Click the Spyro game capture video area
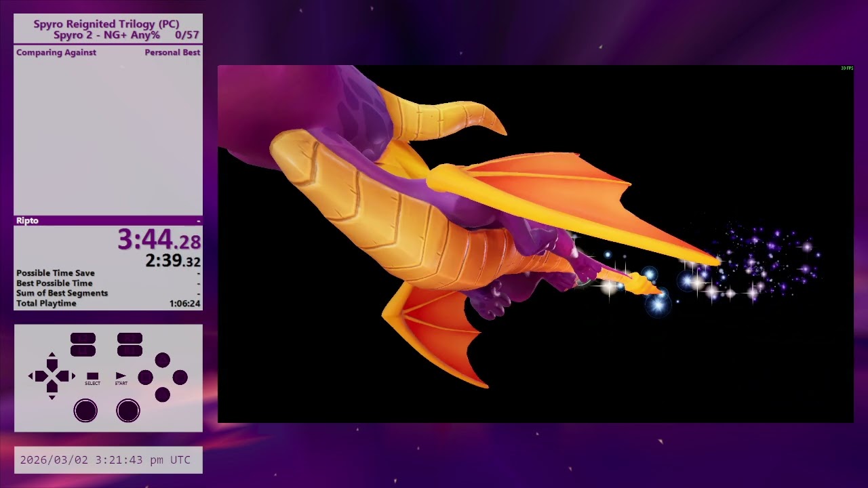Image resolution: width=868 pixels, height=488 pixels. click(536, 244)
